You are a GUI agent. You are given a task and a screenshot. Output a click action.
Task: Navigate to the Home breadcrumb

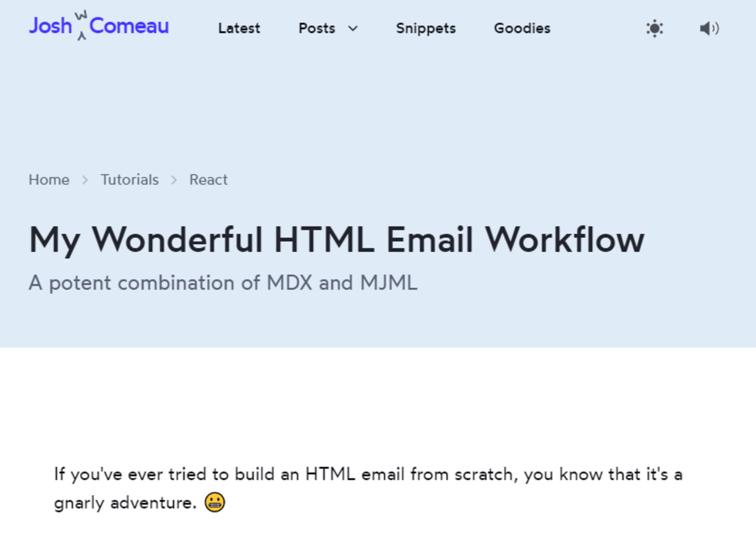[49, 180]
